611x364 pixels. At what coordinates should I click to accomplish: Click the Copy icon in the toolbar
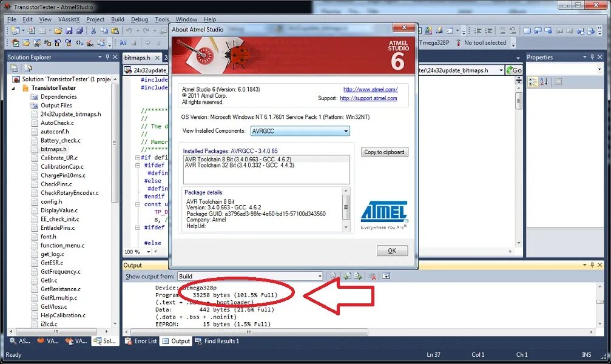104,30
